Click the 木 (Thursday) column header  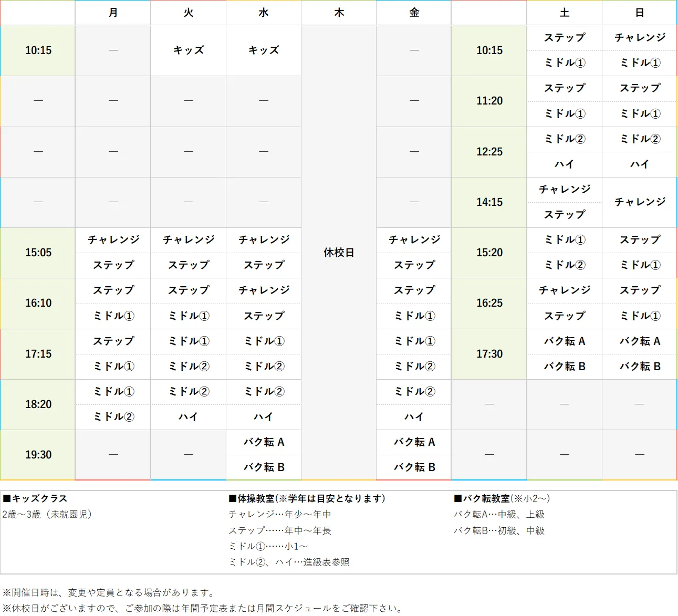click(338, 13)
